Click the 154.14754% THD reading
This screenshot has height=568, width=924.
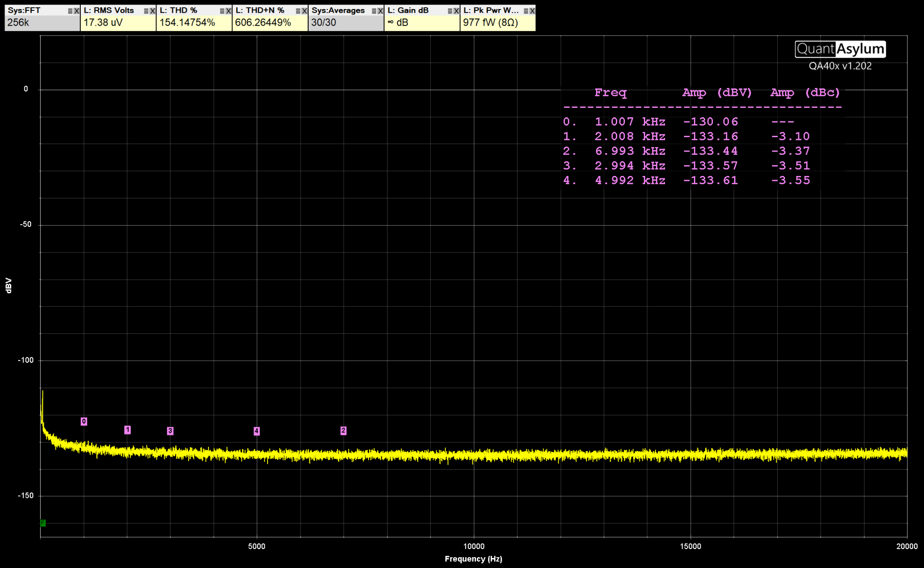click(x=187, y=23)
